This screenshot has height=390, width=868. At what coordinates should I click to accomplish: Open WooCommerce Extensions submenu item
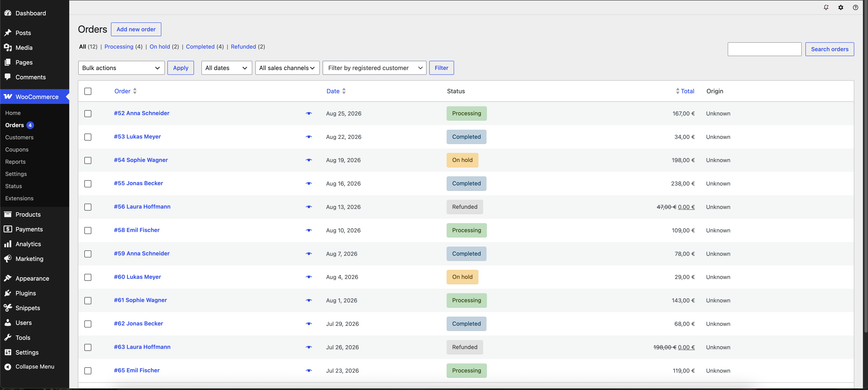pyautogui.click(x=19, y=198)
